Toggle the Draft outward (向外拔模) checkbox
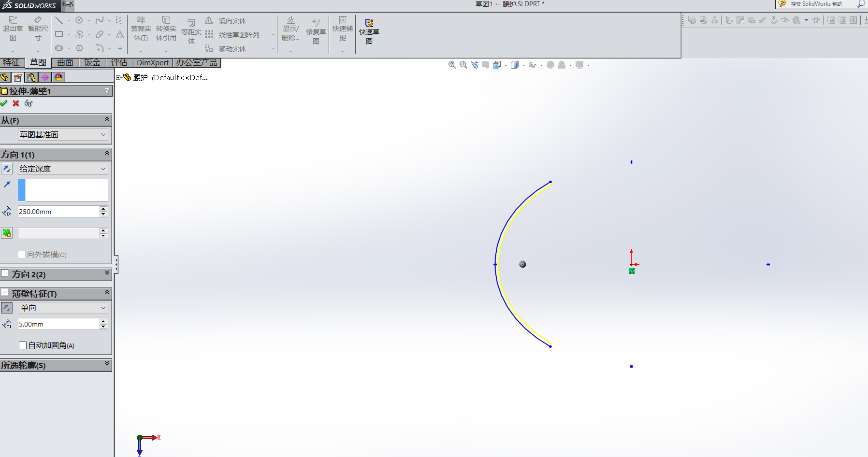The width and height of the screenshot is (868, 457). [22, 255]
